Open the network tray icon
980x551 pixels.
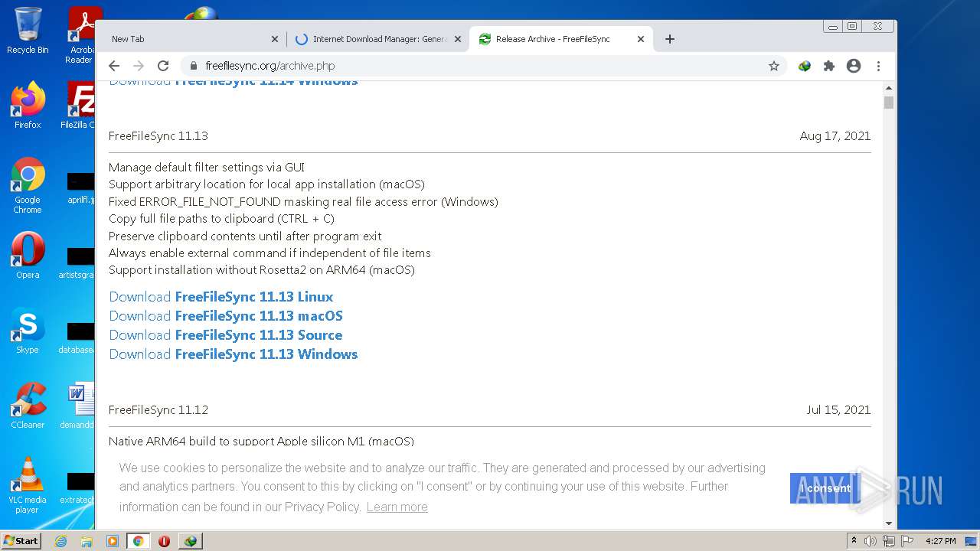click(889, 541)
